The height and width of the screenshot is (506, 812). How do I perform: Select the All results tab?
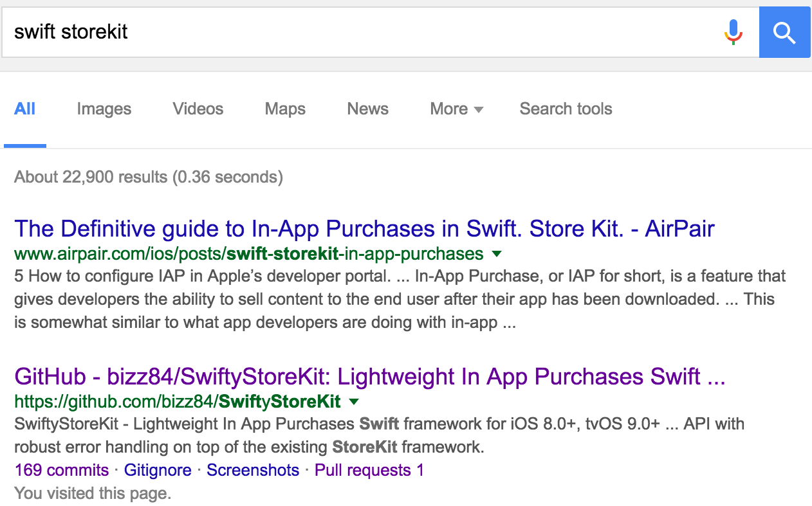coord(25,109)
